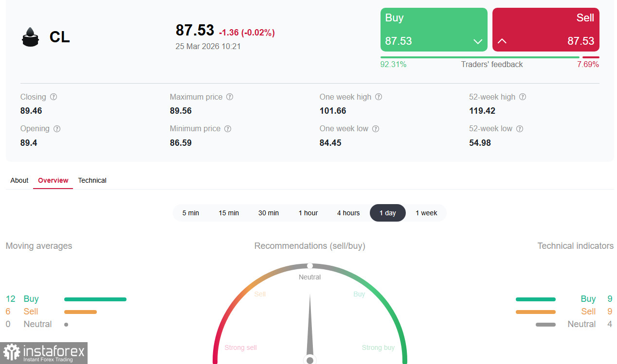Click the Traders' feedback label

point(492,65)
